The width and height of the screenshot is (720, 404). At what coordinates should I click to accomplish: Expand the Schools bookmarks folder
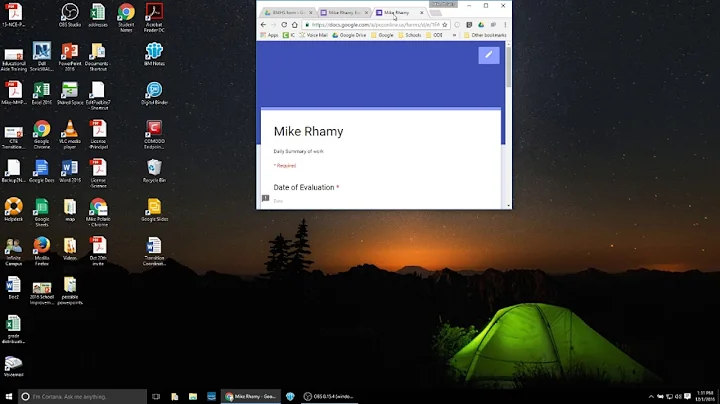point(410,35)
